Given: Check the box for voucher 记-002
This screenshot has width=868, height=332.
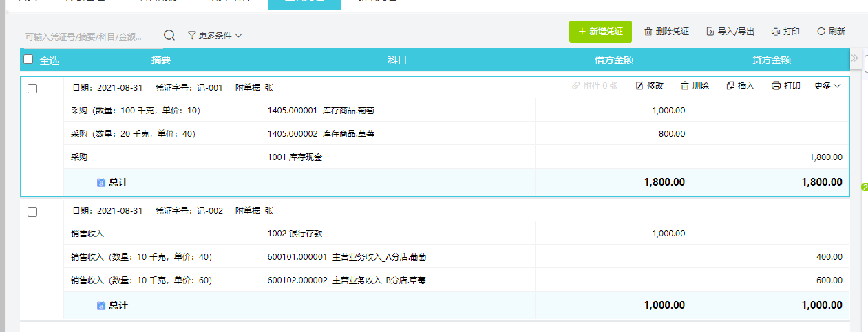Looking at the screenshot, I should pyautogui.click(x=32, y=212).
